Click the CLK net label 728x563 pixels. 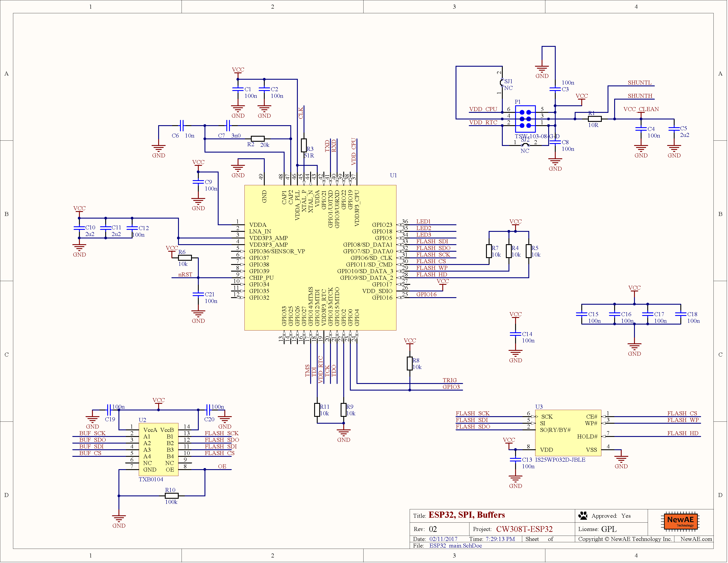[301, 113]
